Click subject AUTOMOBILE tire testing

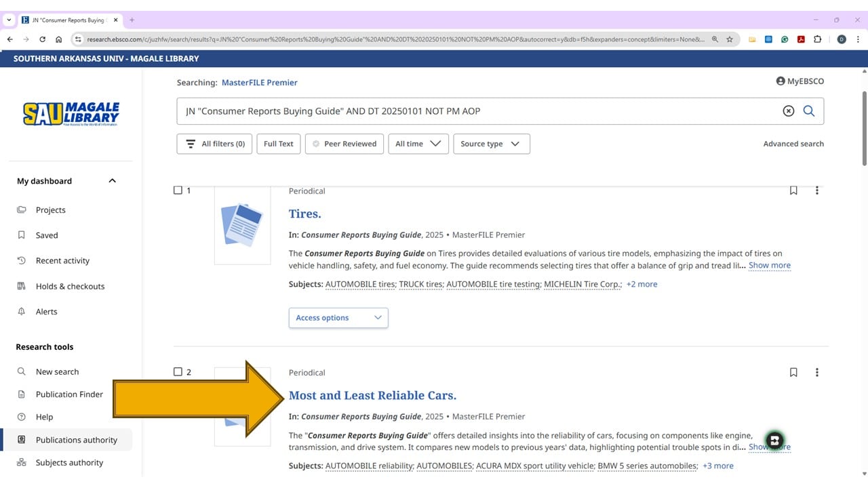coord(493,284)
